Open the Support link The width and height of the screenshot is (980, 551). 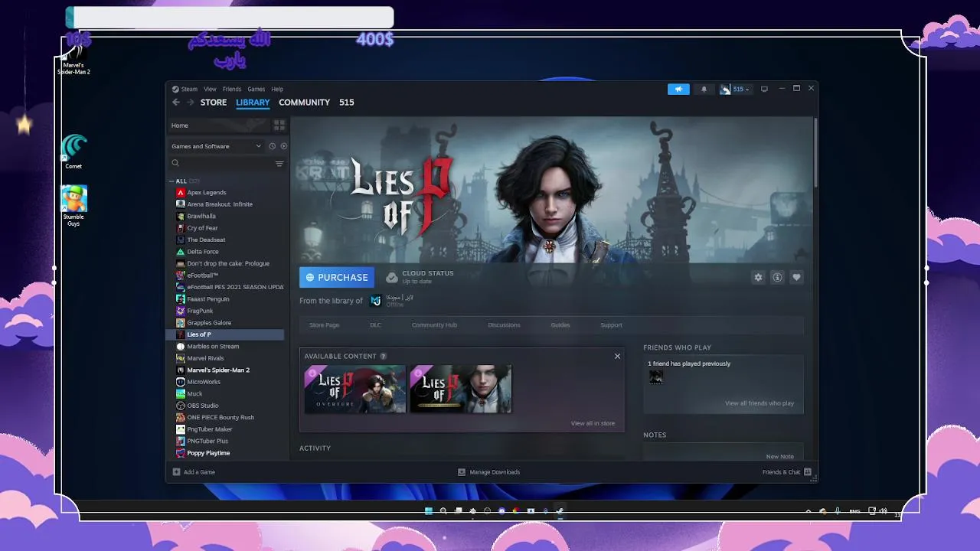[x=611, y=325]
